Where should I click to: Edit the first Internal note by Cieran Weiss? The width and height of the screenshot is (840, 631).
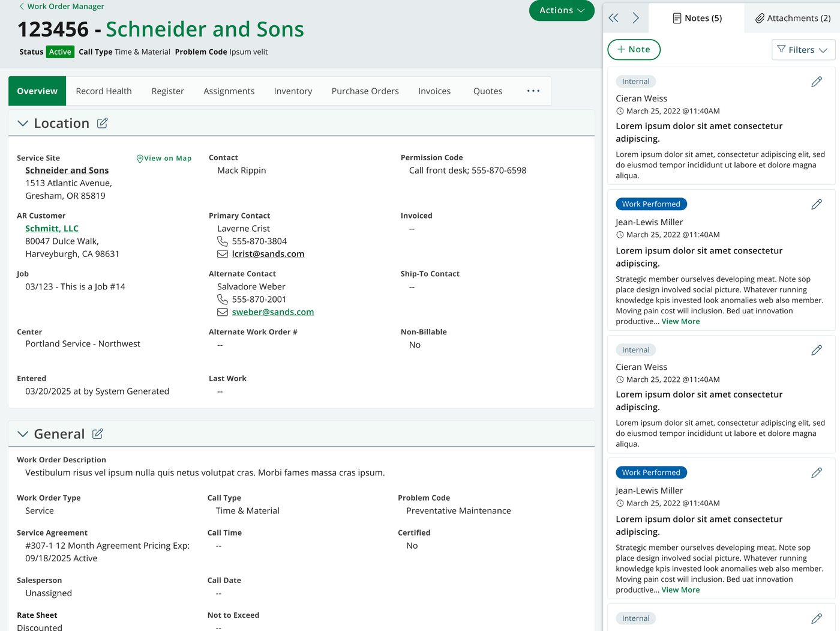(x=817, y=82)
